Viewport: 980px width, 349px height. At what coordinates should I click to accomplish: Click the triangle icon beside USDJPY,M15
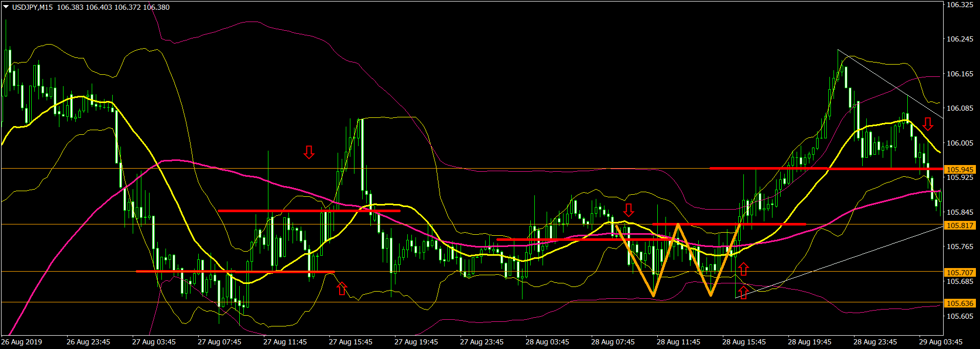[6, 7]
